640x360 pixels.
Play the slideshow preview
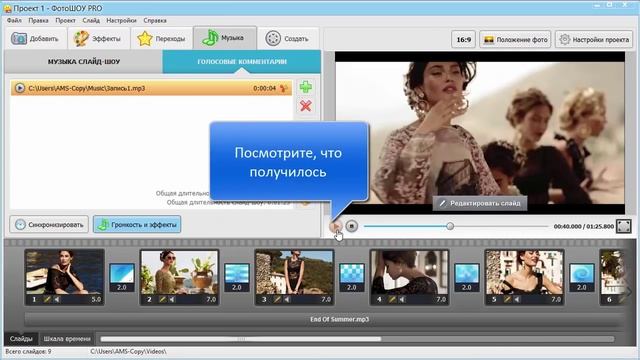pos(336,226)
